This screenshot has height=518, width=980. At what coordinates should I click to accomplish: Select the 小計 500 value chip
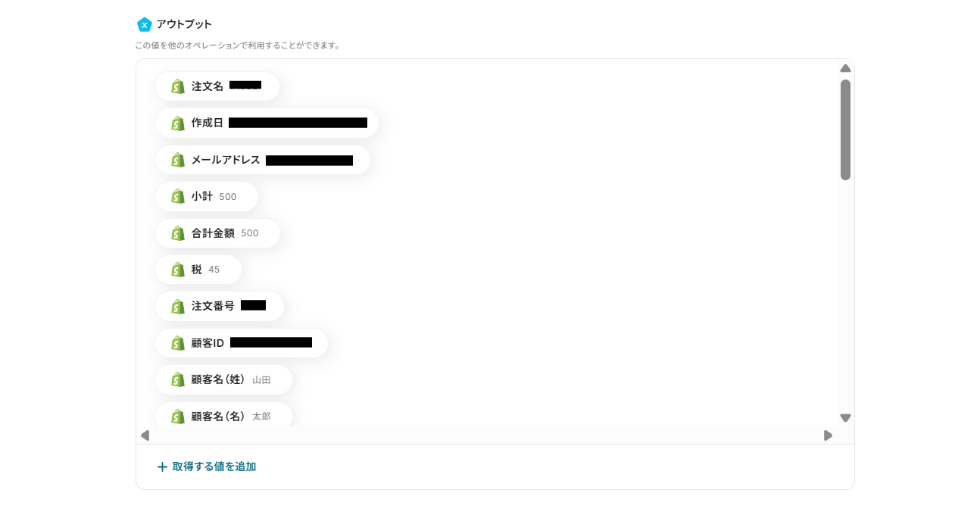207,196
